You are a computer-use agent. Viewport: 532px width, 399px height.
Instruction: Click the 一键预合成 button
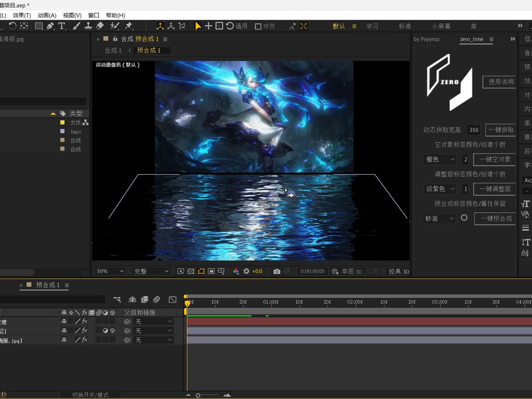pos(495,218)
